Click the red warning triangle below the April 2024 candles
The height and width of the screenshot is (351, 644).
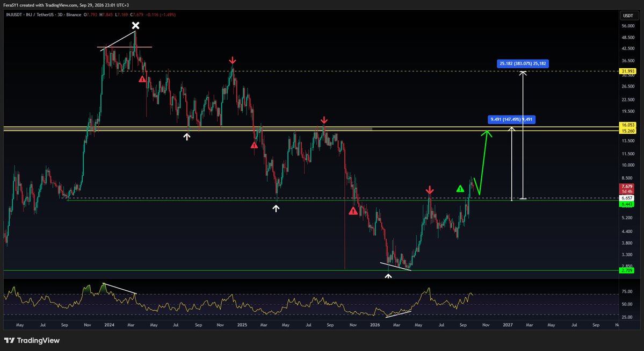142,79
